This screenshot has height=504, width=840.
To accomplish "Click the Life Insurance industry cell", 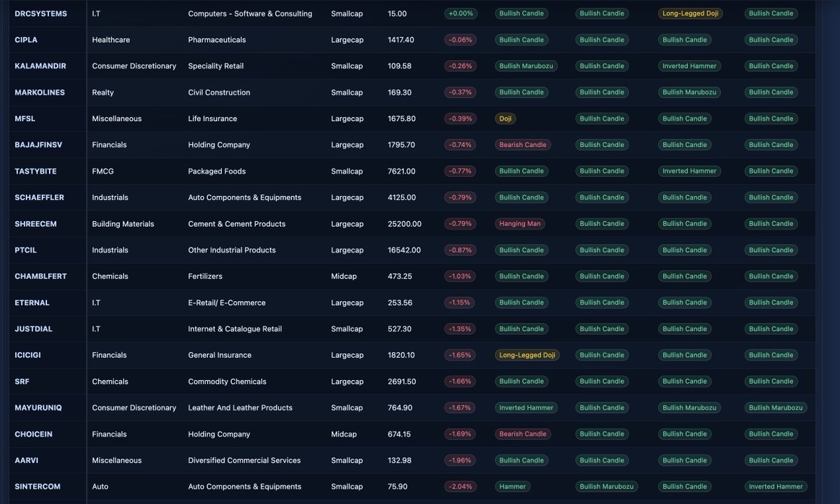I will coord(213,118).
